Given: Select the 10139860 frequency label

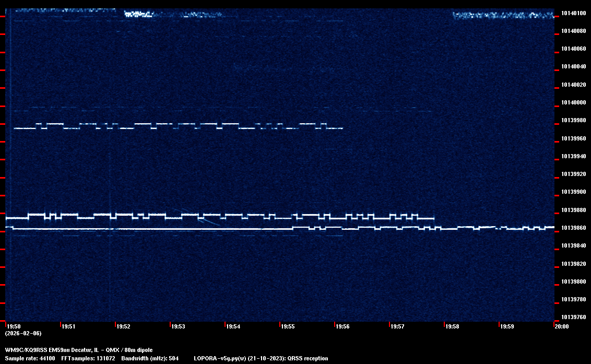Looking at the screenshot, I should [x=573, y=228].
